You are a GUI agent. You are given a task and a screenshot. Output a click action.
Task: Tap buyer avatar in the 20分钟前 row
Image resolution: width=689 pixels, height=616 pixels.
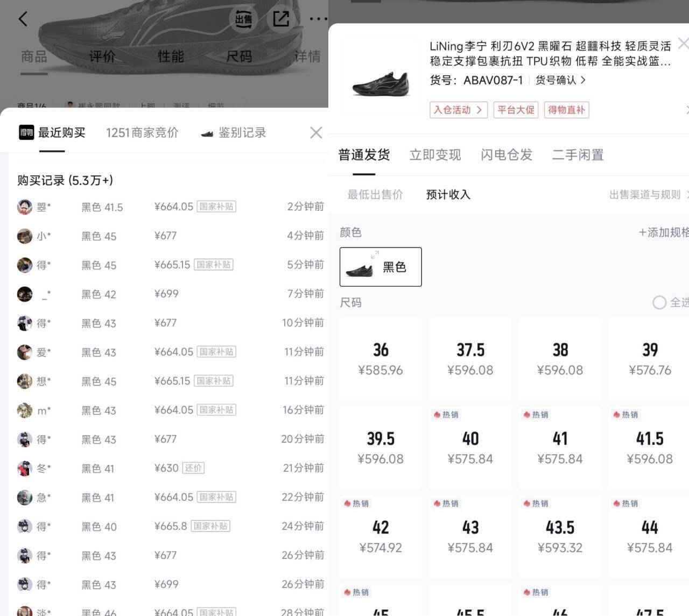pyautogui.click(x=25, y=439)
